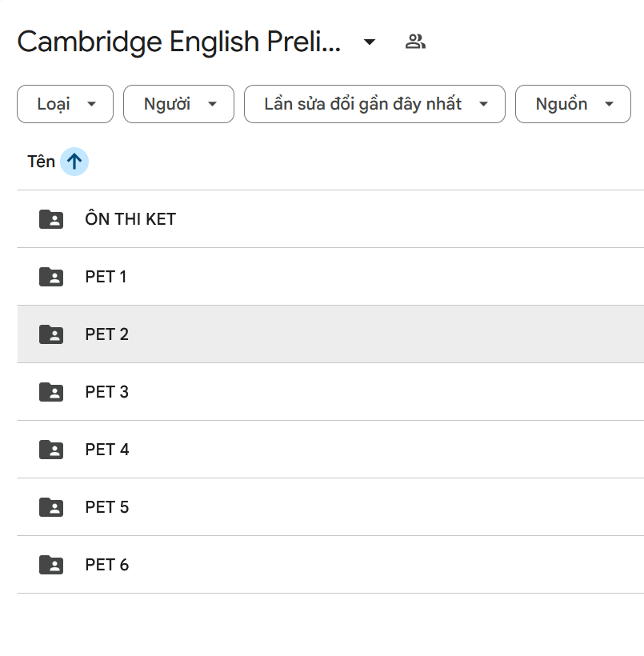Click the shared people icon beside title

pyautogui.click(x=415, y=42)
